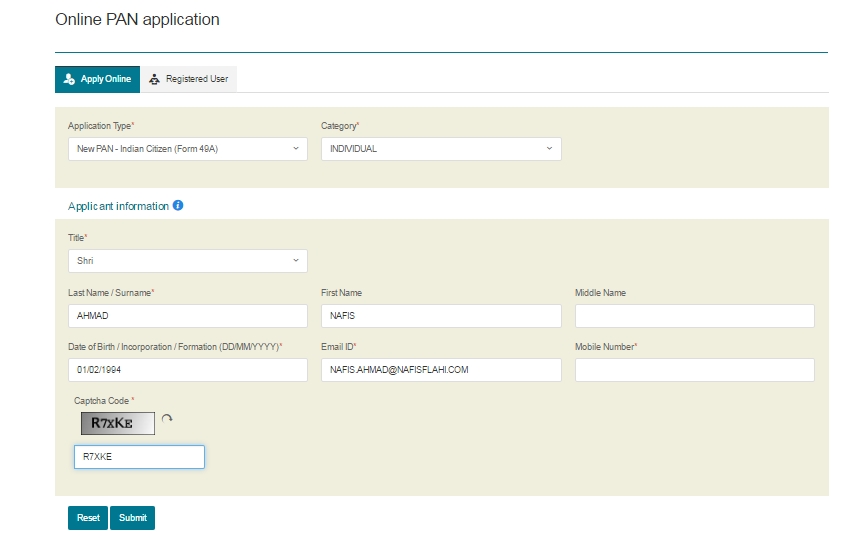Select the Date of Birth field
The width and height of the screenshot is (851, 538).
[188, 370]
